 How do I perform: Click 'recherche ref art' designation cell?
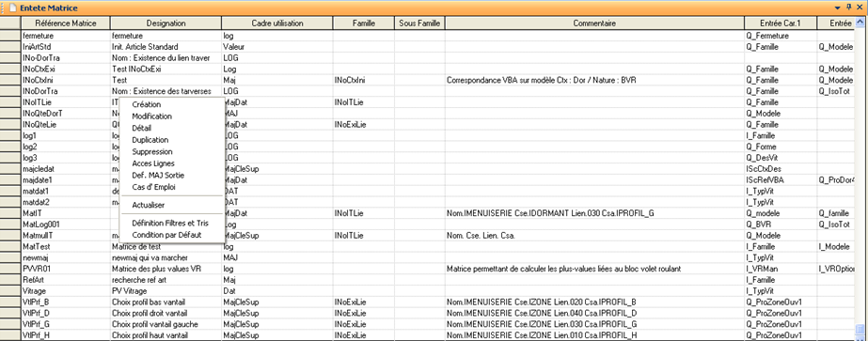coord(166,280)
